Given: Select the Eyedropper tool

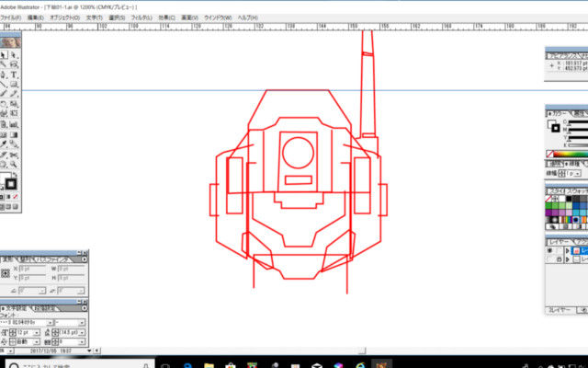Looking at the screenshot, I should (x=4, y=144).
